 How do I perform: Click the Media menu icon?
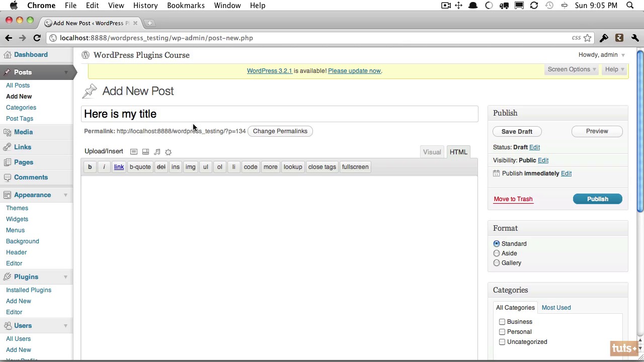click(x=7, y=132)
